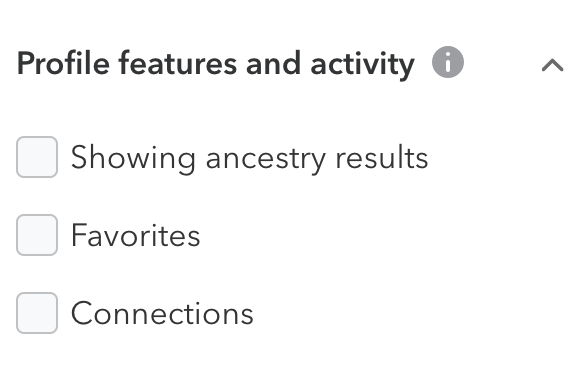Filter matches to Favorites only
The image size is (586, 390).
[x=37, y=235]
